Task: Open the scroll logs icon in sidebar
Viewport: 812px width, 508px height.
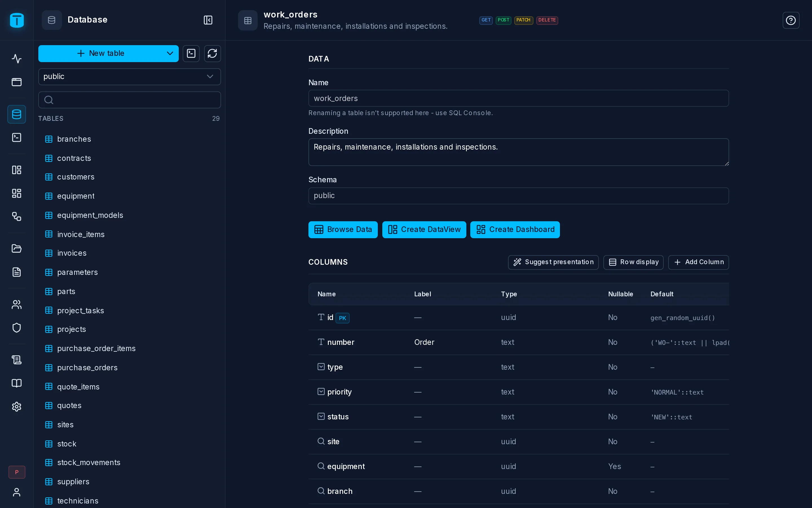Action: click(16, 360)
